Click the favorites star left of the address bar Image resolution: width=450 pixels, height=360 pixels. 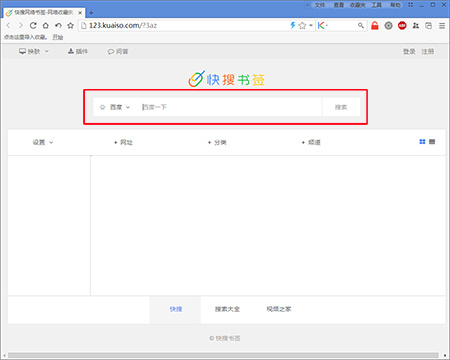(x=70, y=25)
